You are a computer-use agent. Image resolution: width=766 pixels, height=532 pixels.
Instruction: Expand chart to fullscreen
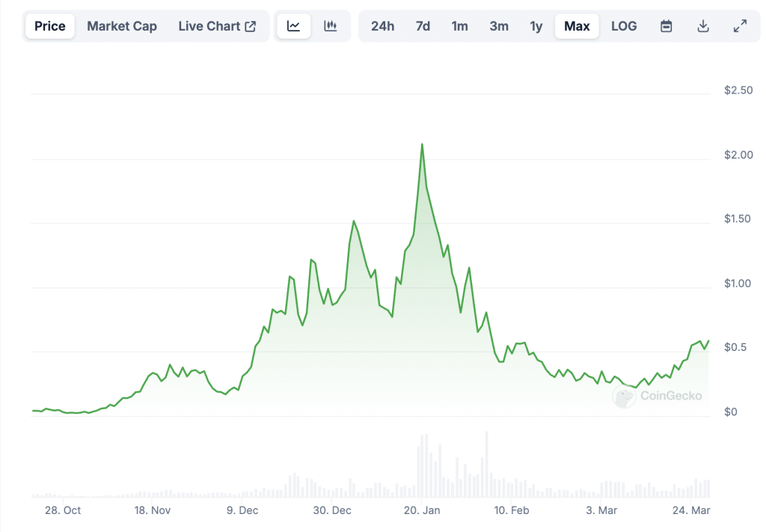pos(740,26)
